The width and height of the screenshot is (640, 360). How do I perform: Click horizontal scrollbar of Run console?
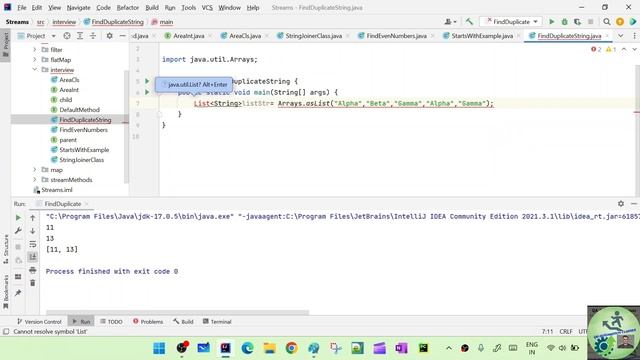click(177, 313)
